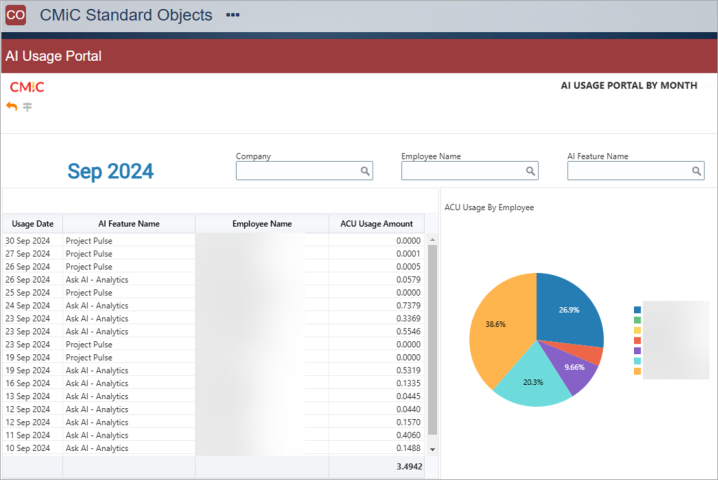Click the 0.1335 ACU usage value
Viewport: 718px width, 480px height.
[x=408, y=383]
